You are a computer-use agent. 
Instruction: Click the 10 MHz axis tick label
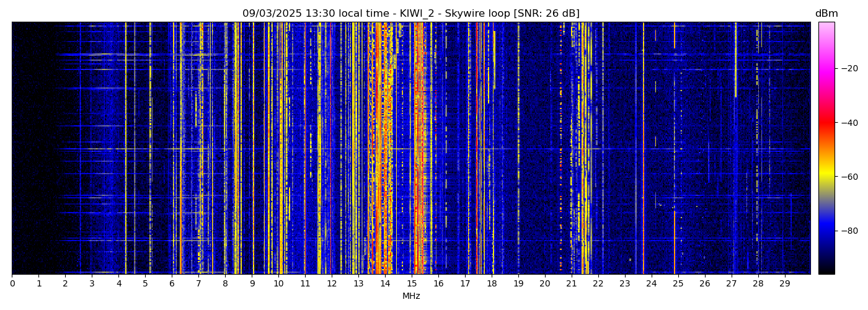pos(278,283)
